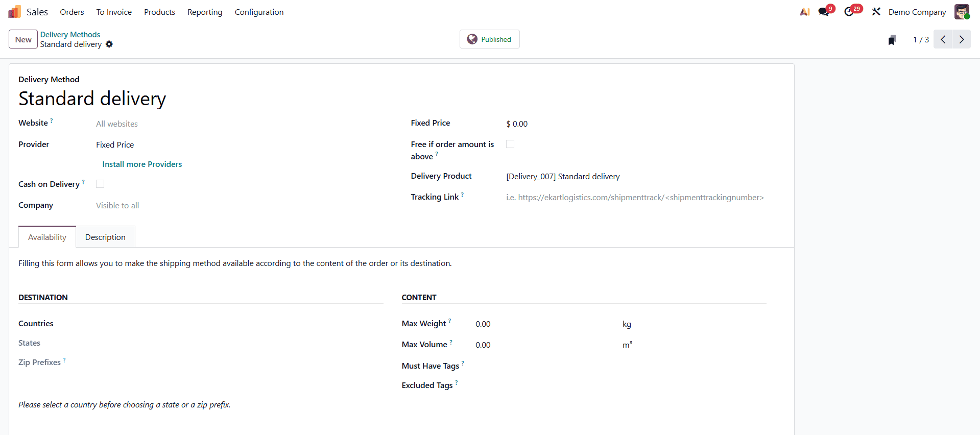Open the activities clock icon
Viewport: 980px width, 435px height.
pyautogui.click(x=849, y=12)
